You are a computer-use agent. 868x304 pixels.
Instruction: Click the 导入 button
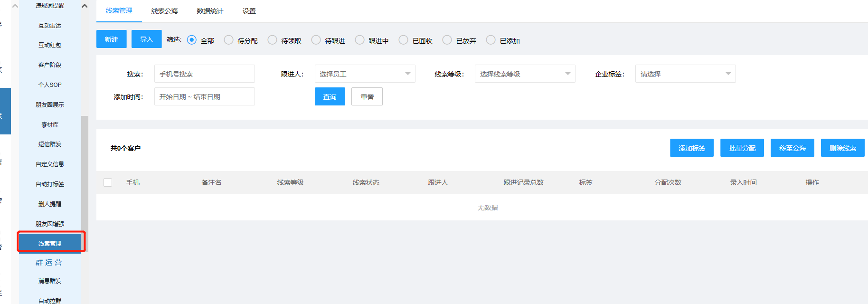click(146, 39)
